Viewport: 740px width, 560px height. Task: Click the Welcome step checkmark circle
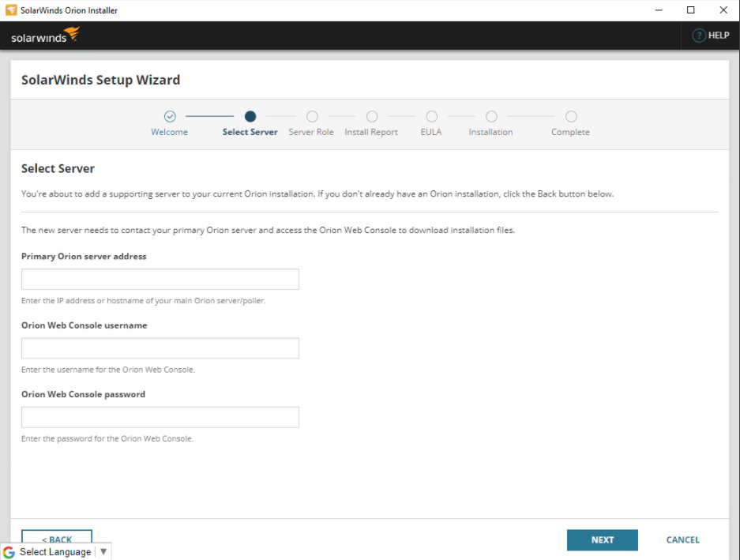(x=170, y=116)
